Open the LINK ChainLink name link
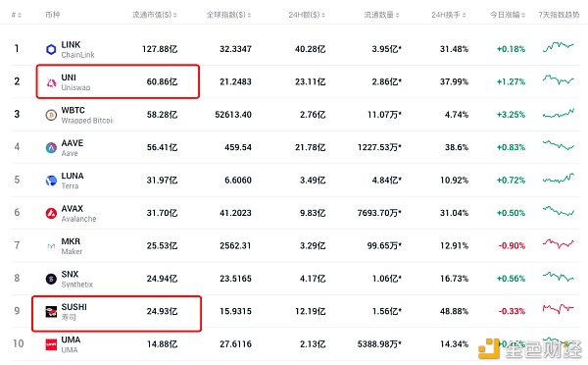Screen dimensions: 588x365 point(77,49)
